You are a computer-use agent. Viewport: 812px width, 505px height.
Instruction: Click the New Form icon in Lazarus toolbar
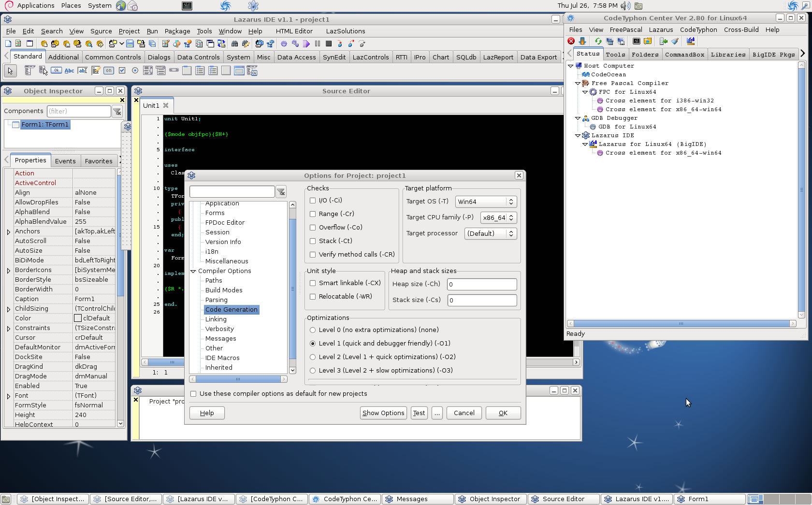pyautogui.click(x=29, y=43)
